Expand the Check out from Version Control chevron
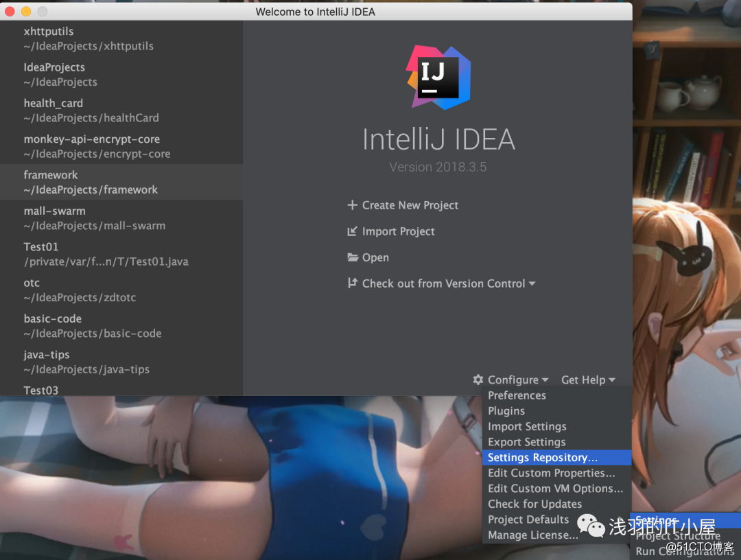The height and width of the screenshot is (560, 741). (x=532, y=283)
